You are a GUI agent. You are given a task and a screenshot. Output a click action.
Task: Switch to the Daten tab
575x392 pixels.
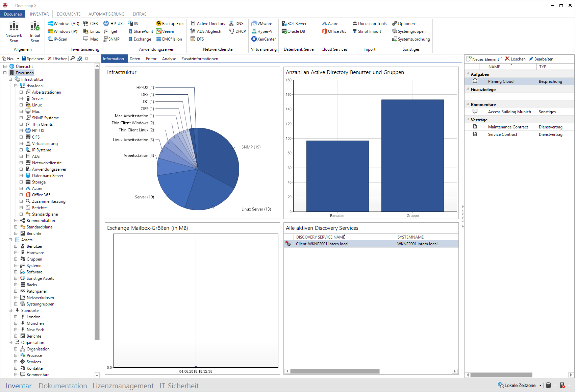135,59
